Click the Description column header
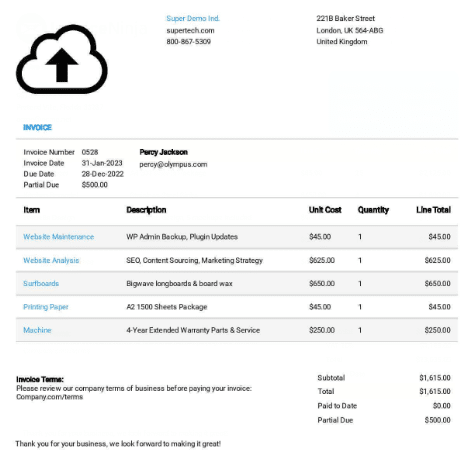 click(146, 210)
